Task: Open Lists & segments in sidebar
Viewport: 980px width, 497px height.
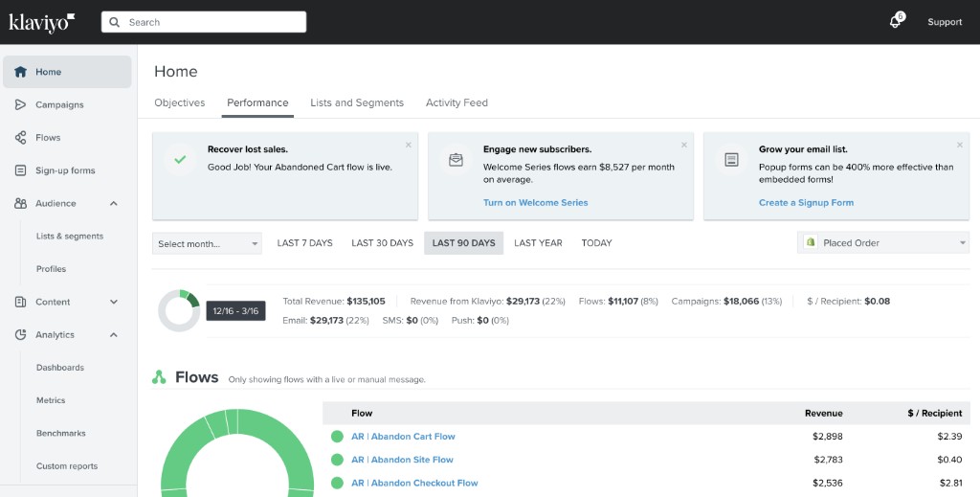Action: (70, 237)
